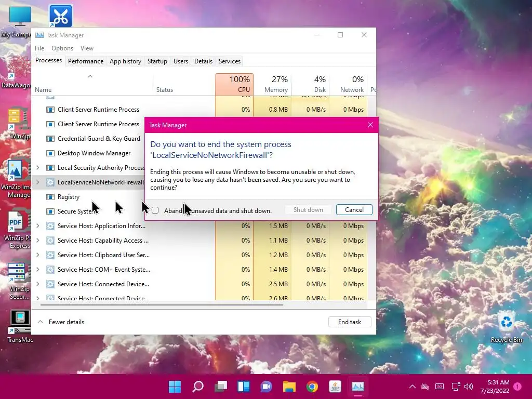This screenshot has height=399, width=532.
Task: Expand Local Security Authority Process row
Action: (x=37, y=168)
